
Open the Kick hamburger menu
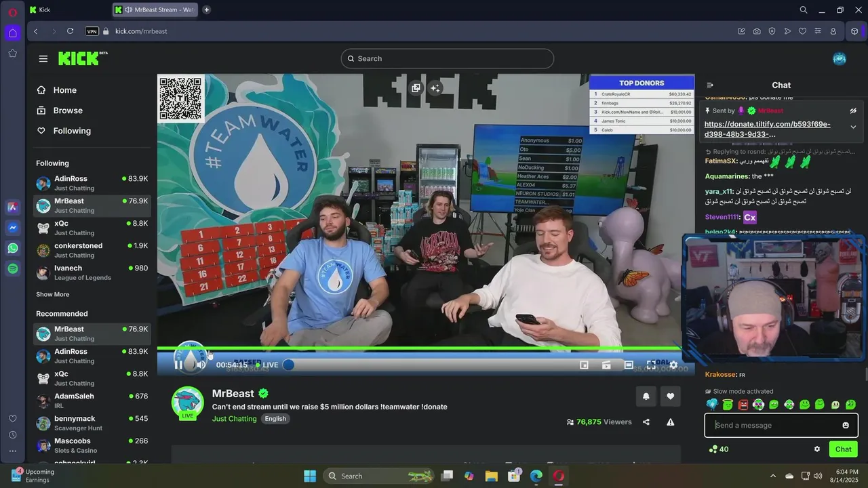pyautogui.click(x=43, y=59)
